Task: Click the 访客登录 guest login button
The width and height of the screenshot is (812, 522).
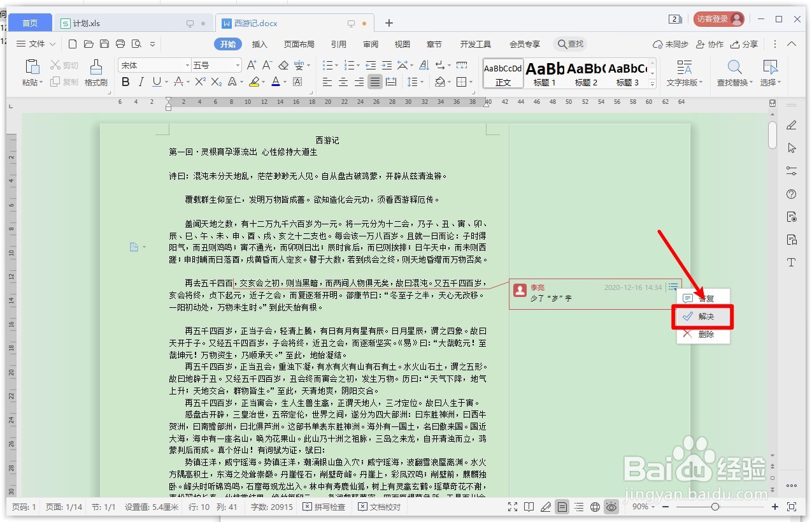Action: 718,18
